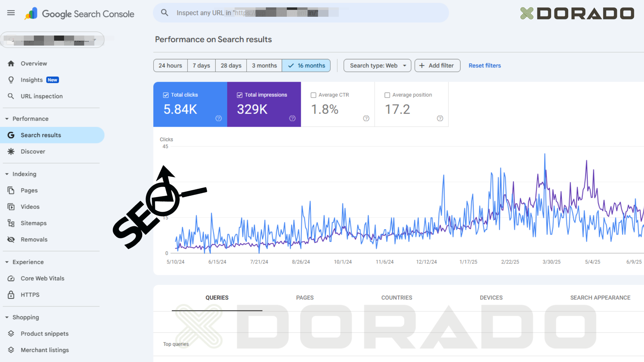Collapse the Performance section
The image size is (644, 362).
(7, 119)
